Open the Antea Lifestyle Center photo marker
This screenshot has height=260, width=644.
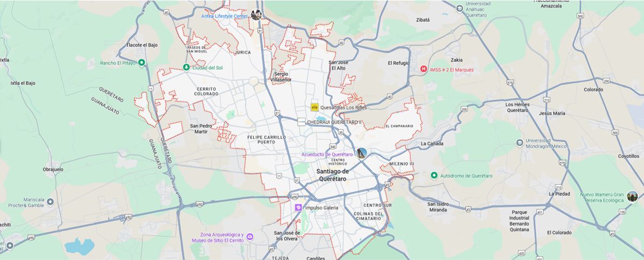click(x=256, y=15)
